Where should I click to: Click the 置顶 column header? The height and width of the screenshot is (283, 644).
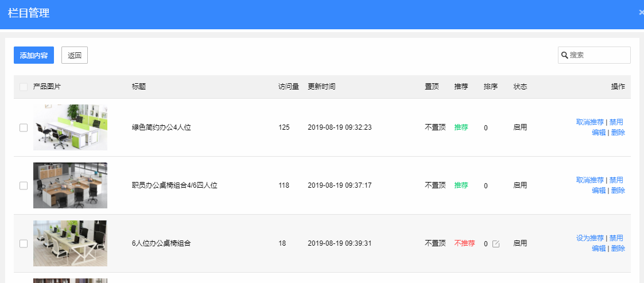[432, 87]
